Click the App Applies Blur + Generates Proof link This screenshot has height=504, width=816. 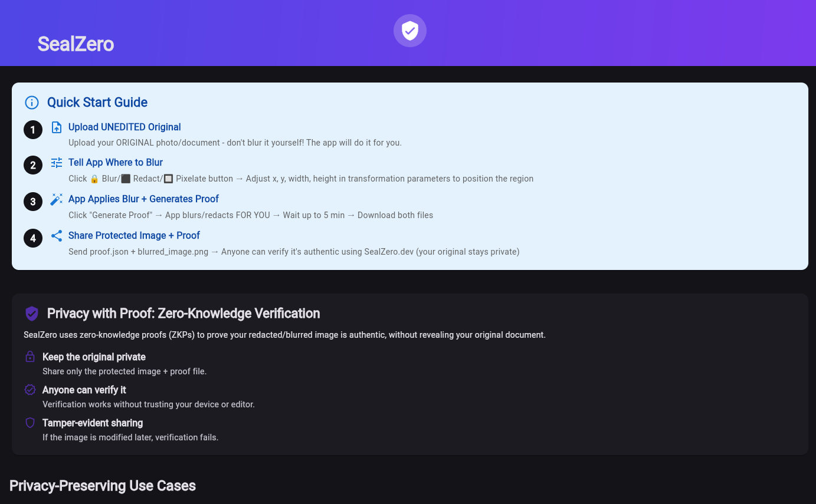(x=143, y=199)
